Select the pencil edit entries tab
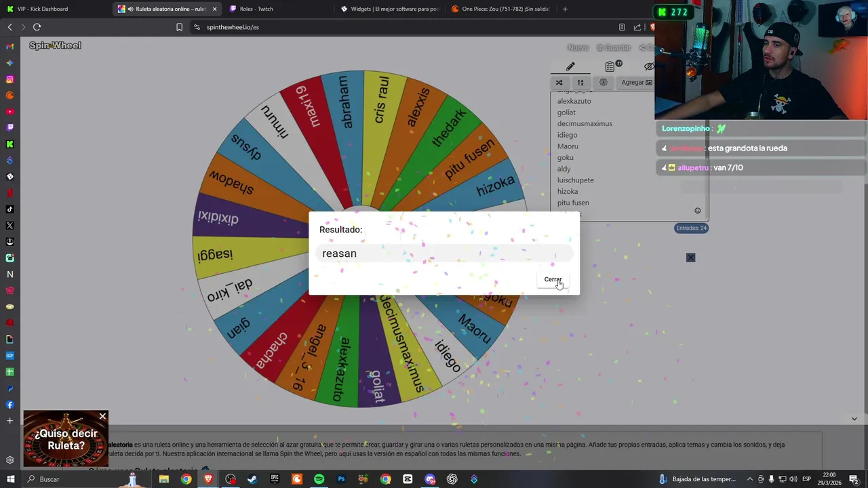Image resolution: width=868 pixels, height=488 pixels. [x=570, y=66]
